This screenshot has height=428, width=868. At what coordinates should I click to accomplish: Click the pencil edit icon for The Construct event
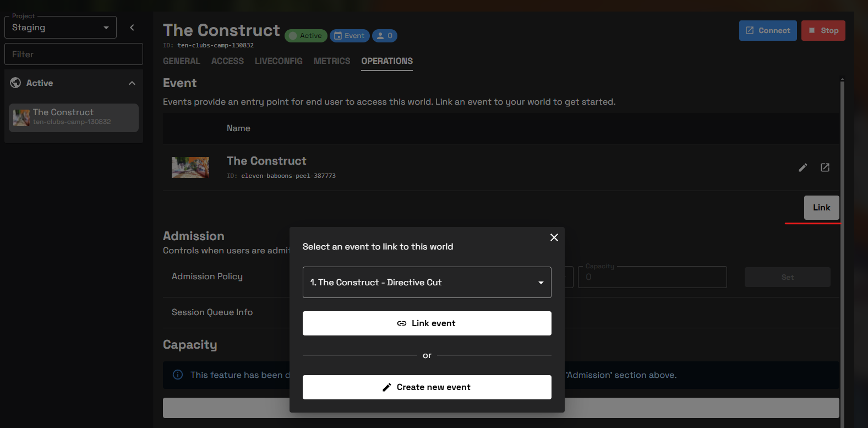(803, 167)
